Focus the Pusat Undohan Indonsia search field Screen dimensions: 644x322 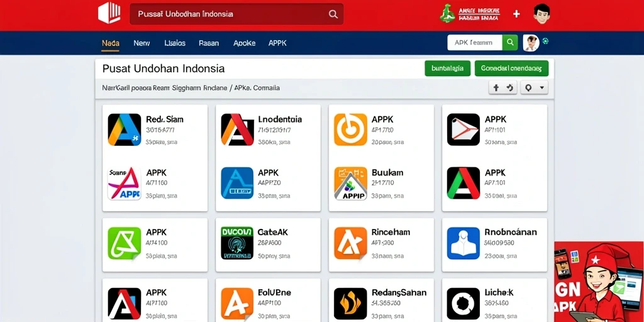[236, 14]
